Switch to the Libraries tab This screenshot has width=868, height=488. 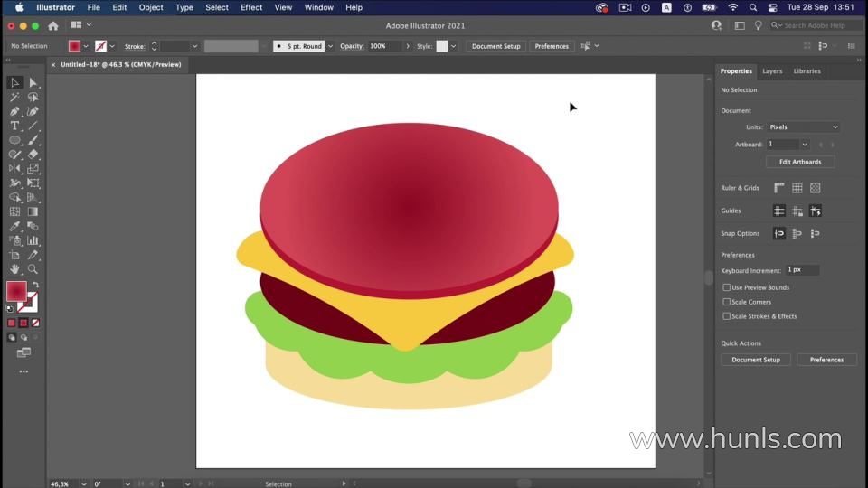click(807, 71)
